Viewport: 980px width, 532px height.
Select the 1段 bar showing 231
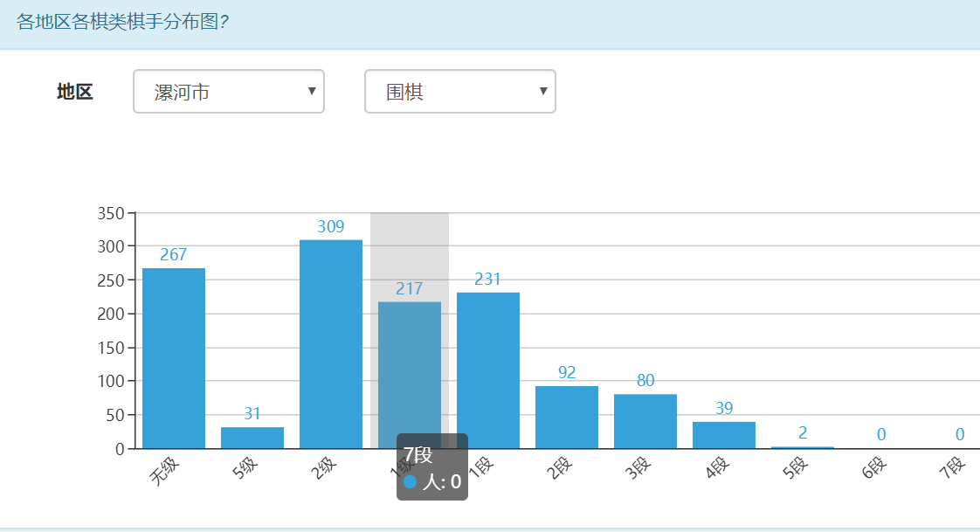[x=488, y=370]
